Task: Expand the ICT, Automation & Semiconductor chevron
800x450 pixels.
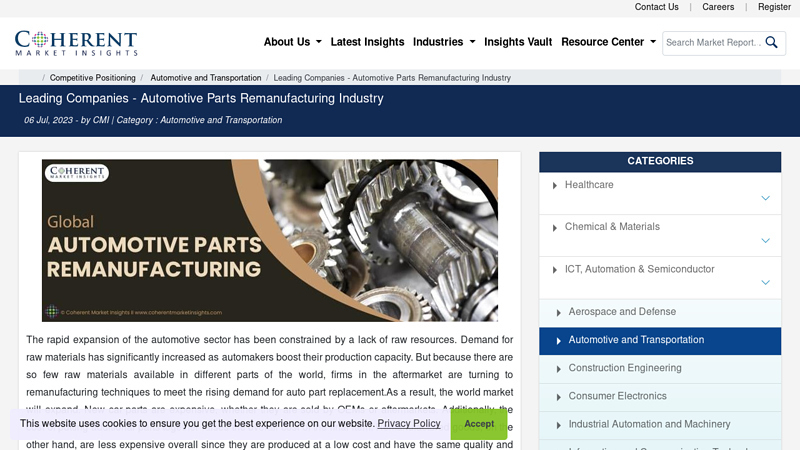Action: (765, 282)
